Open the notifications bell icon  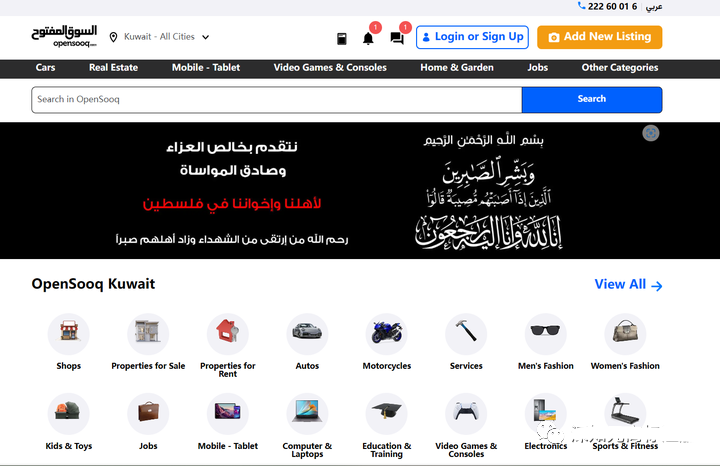(x=368, y=39)
